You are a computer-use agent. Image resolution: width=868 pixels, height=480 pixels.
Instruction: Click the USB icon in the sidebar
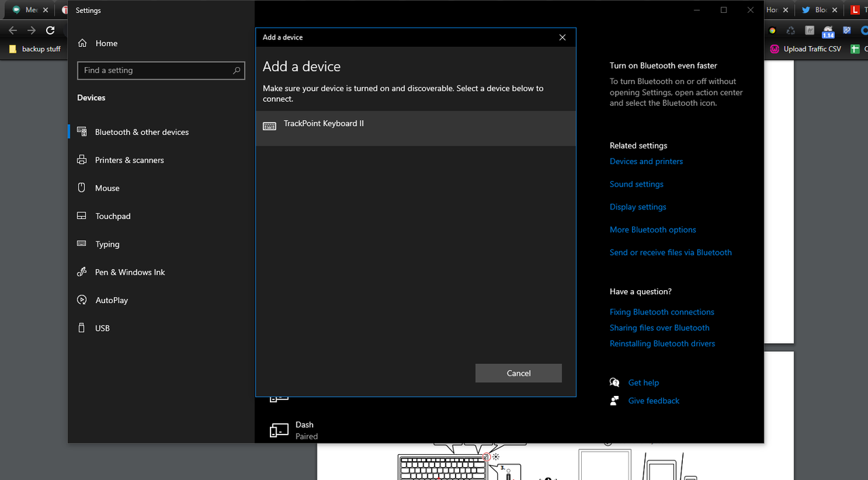82,328
